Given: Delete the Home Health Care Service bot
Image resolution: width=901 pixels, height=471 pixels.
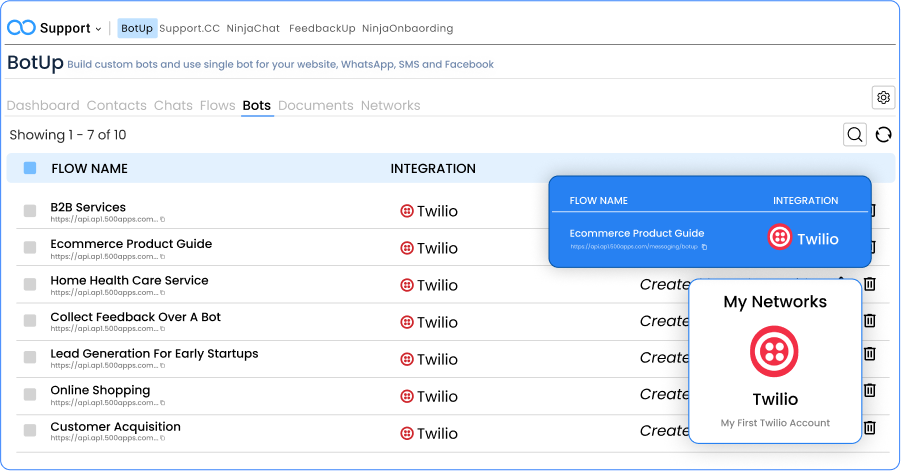Looking at the screenshot, I should click(x=870, y=284).
